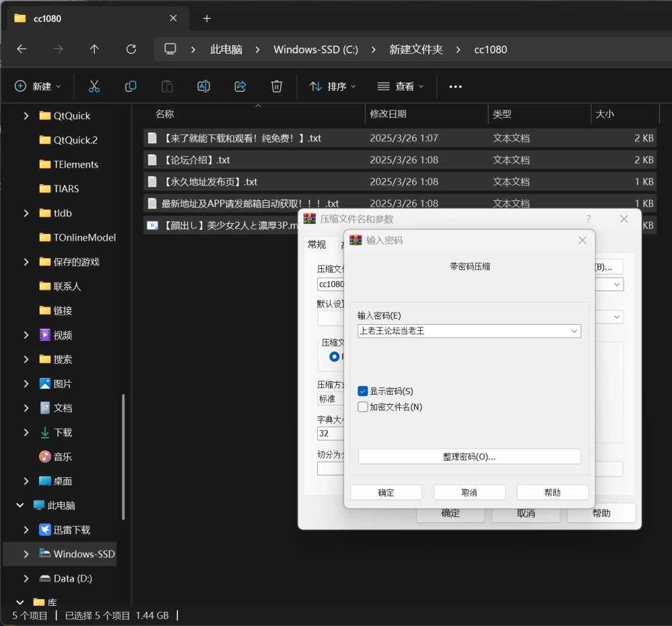The height and width of the screenshot is (626, 672).
Task: Open the 新建 dropdown menu
Action: click(x=38, y=87)
